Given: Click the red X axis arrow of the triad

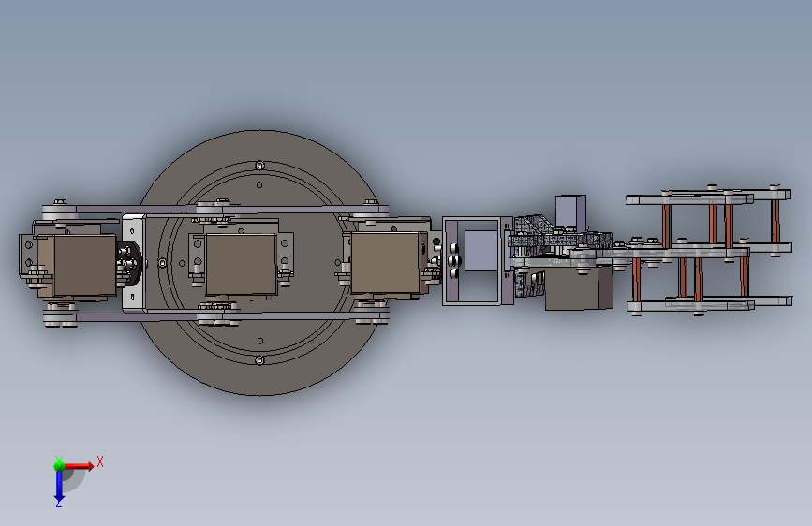Looking at the screenshot, I should pos(79,466).
